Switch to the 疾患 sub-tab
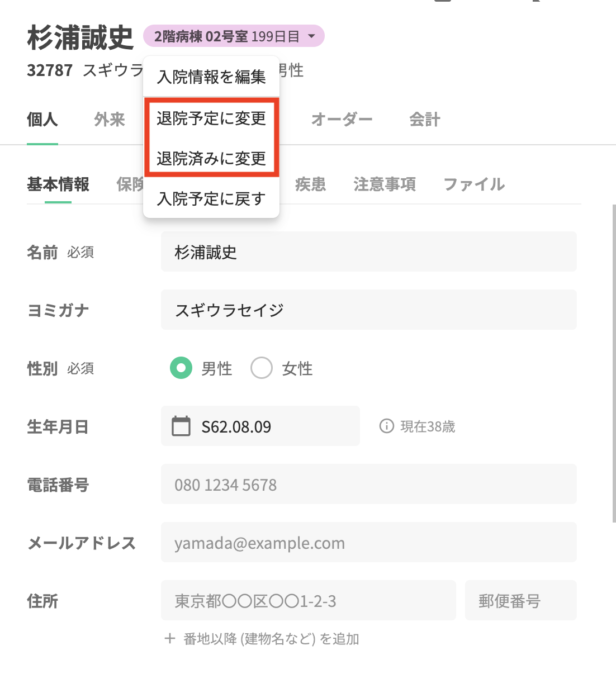 (x=311, y=184)
